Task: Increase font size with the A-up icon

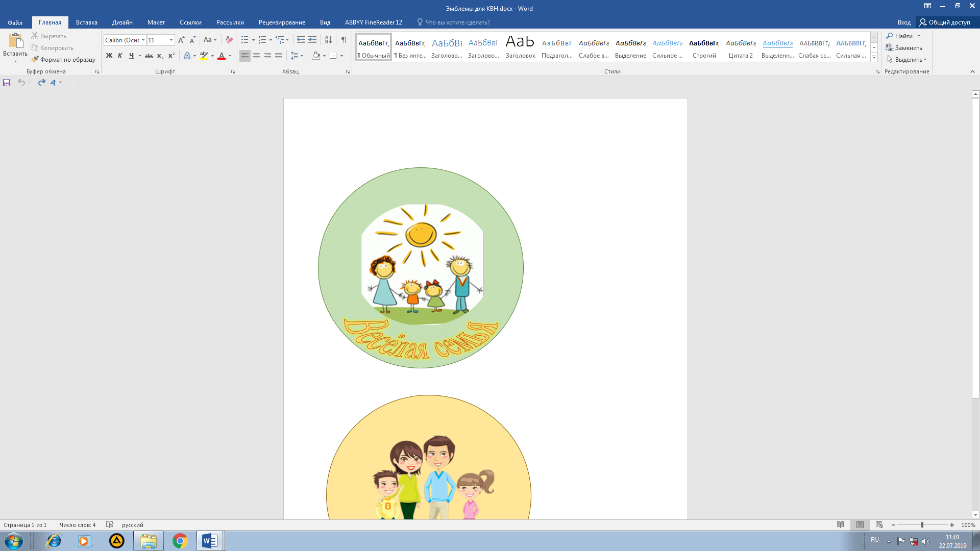Action: pos(181,40)
